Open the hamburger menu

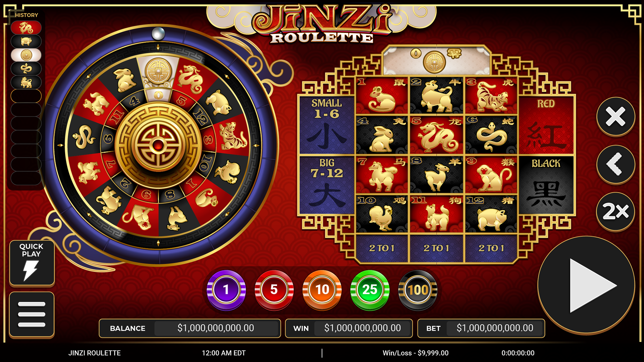point(32,314)
